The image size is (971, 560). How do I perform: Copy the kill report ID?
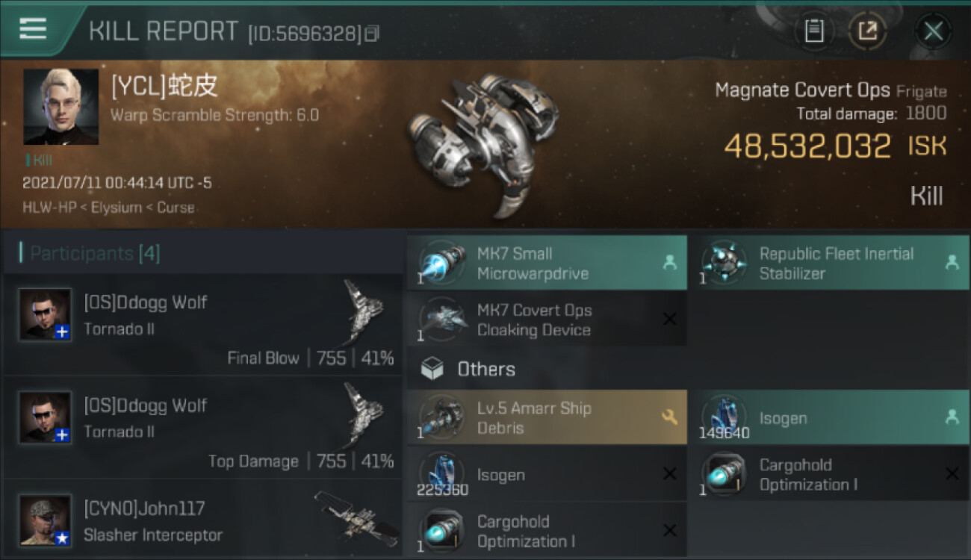(x=373, y=34)
